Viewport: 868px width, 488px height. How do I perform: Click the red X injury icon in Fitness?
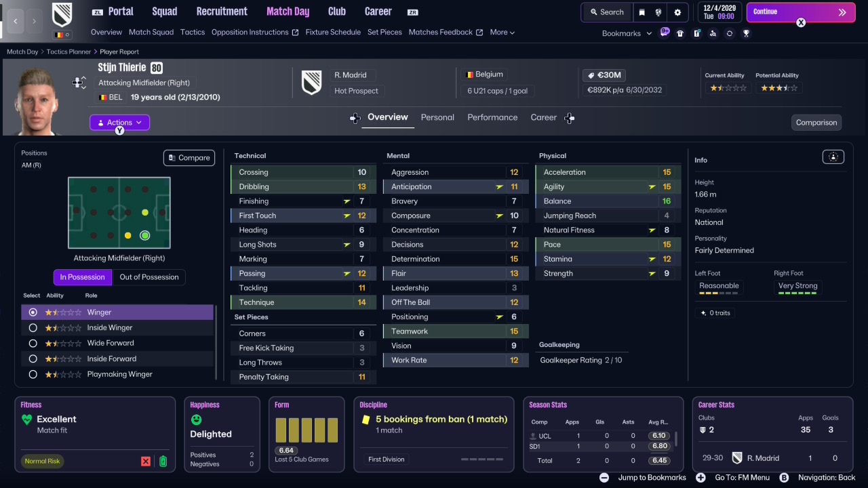click(146, 462)
